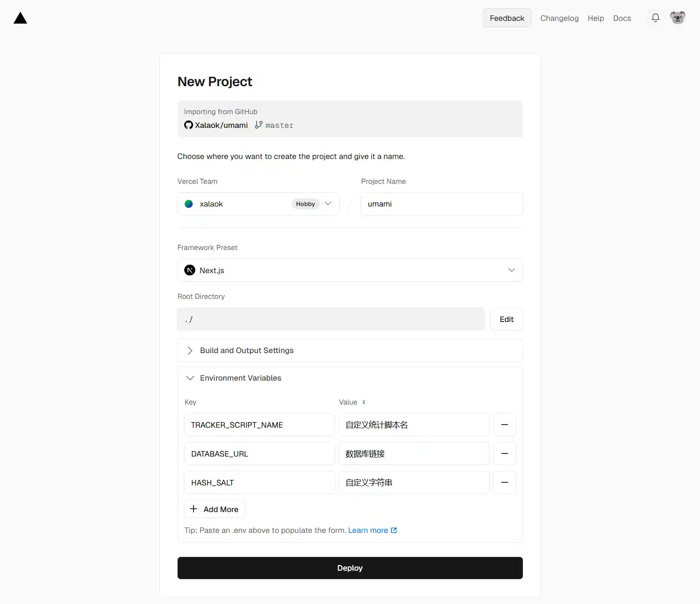
Task: Click the info icon next to Value
Action: [x=364, y=402]
